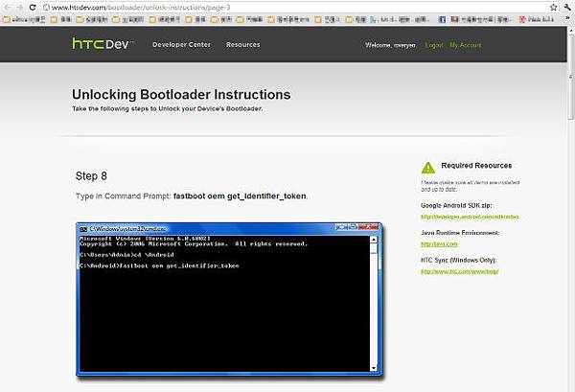
Task: Focus the address bar with the htcdev URL
Action: [295, 7]
